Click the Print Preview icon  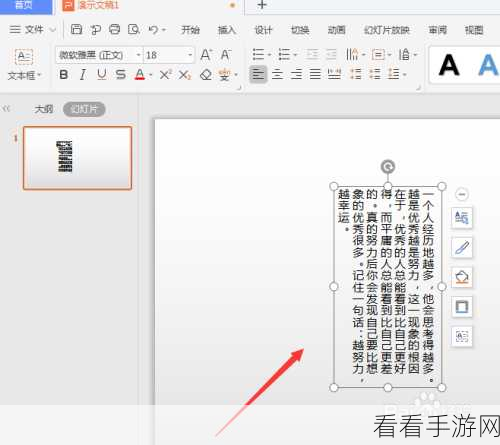tap(134, 30)
